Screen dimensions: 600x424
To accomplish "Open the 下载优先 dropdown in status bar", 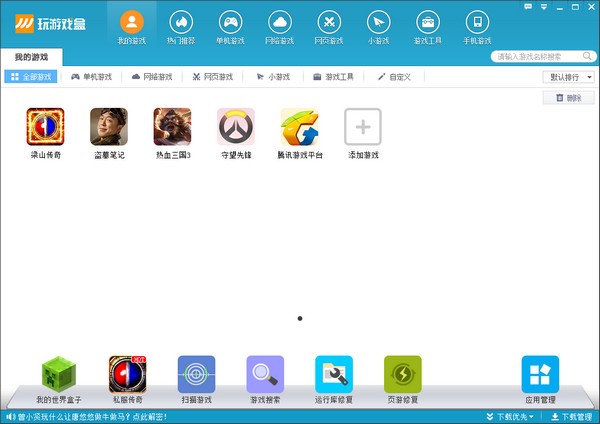I will 519,416.
